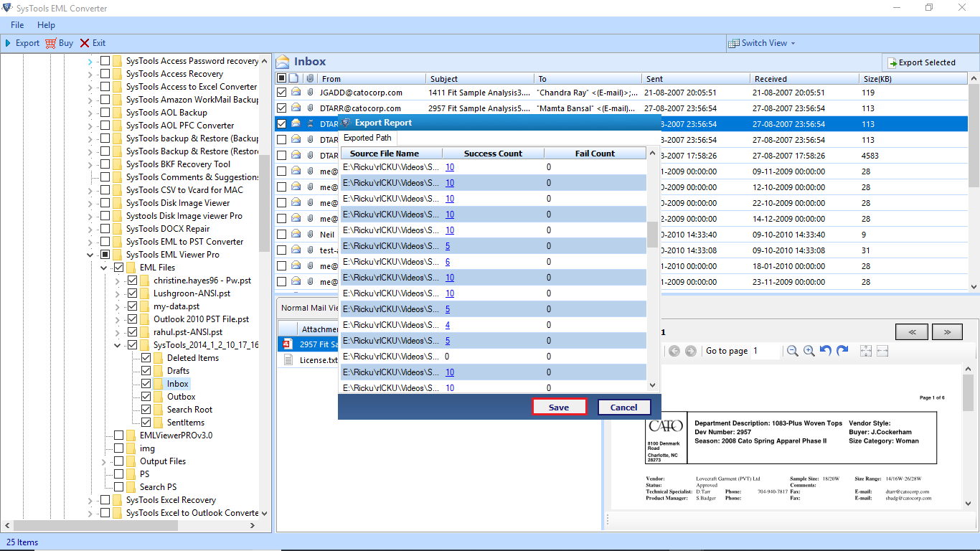Click the folder tree vertical scrollbar thumb
Image resolution: width=980 pixels, height=551 pixels.
(x=264, y=202)
